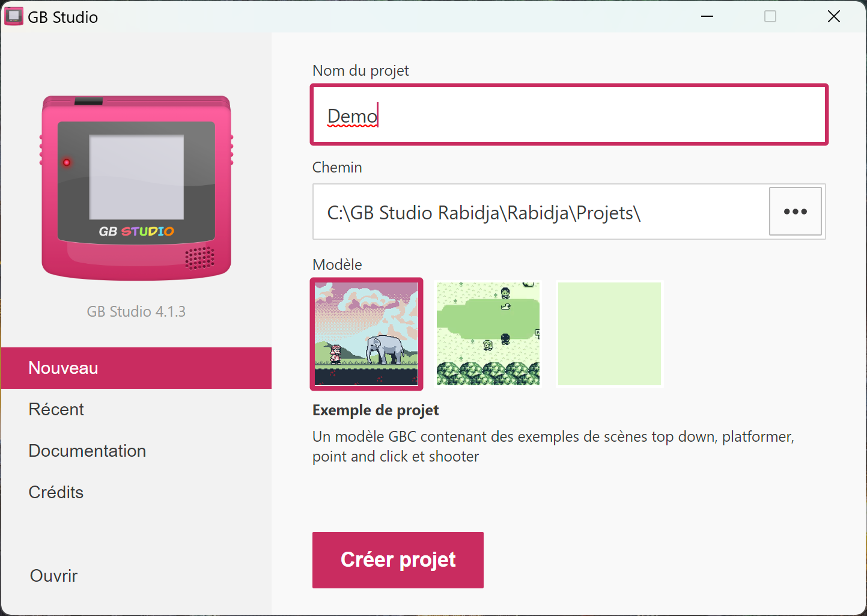The image size is (867, 616).
Task: Select the elephant sample project template
Action: coord(367,334)
